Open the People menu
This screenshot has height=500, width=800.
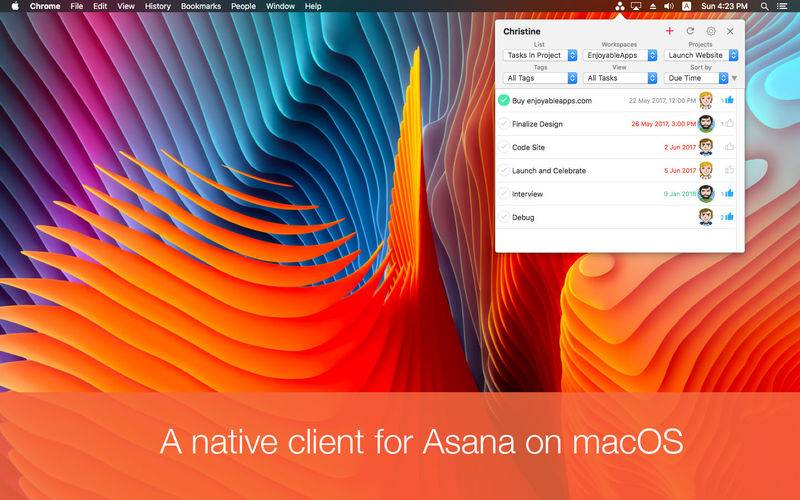click(243, 6)
